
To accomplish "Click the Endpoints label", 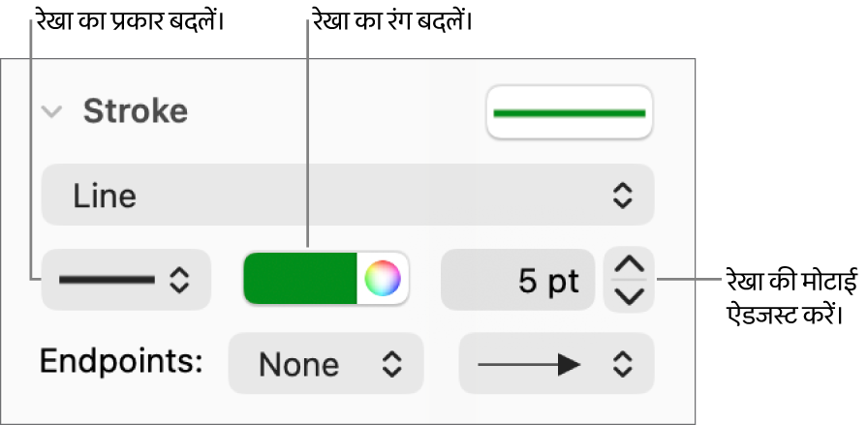I will (121, 362).
